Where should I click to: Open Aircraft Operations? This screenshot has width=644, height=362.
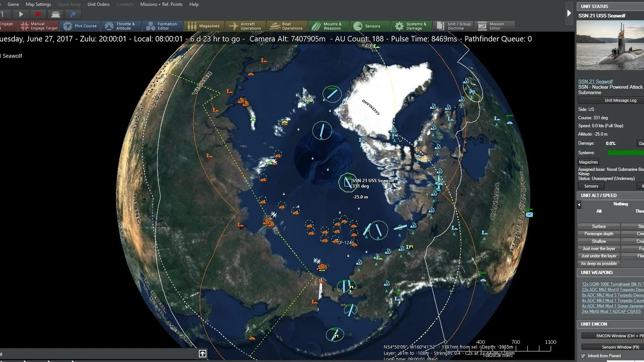tap(245, 26)
